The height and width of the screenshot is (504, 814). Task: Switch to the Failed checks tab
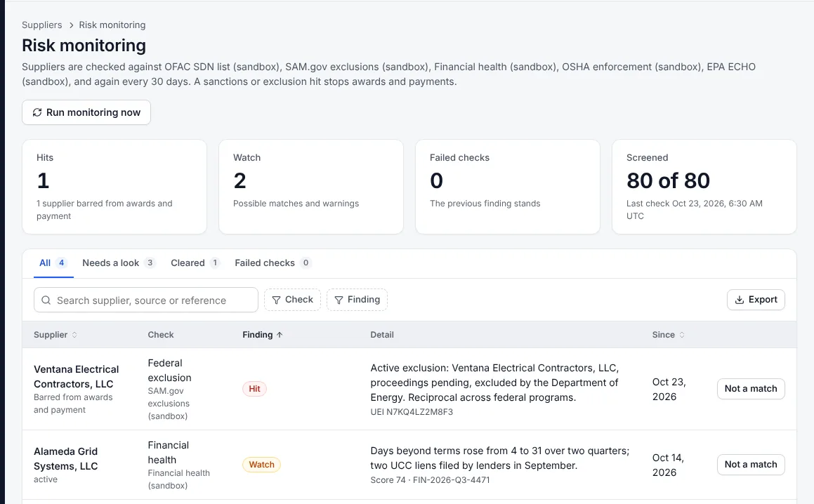tap(273, 263)
